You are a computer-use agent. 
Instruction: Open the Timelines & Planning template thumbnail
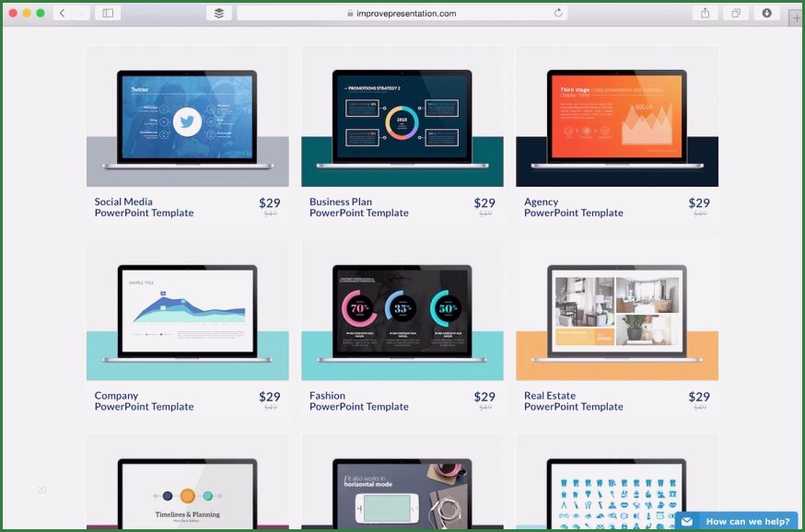click(x=187, y=482)
